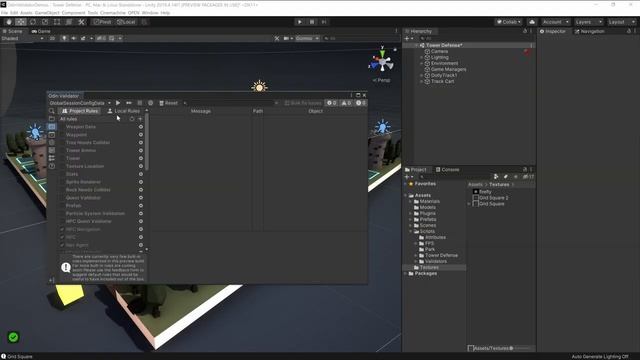This screenshot has width=640, height=360.
Task: Select the Rotate tool in Unity toolbar
Action: coord(33,22)
